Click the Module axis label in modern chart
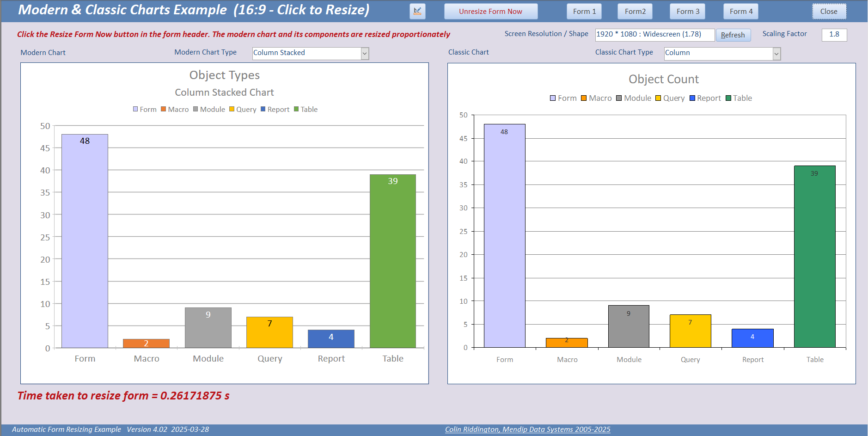The image size is (868, 436). 208,359
